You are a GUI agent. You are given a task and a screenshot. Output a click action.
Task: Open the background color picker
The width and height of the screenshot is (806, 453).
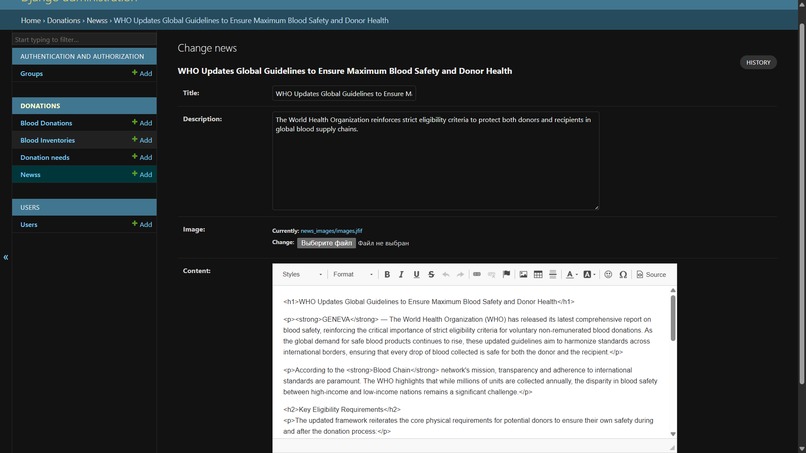[589, 275]
